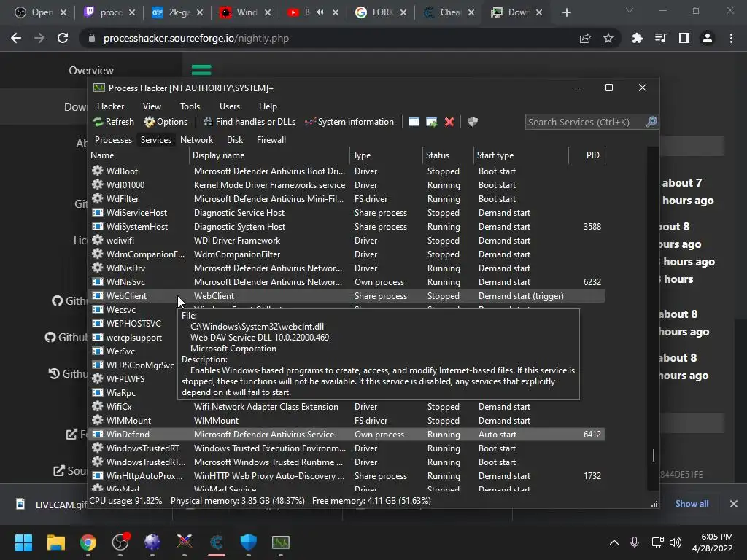Go back in the browser
This screenshot has width=747, height=560.
pos(16,38)
